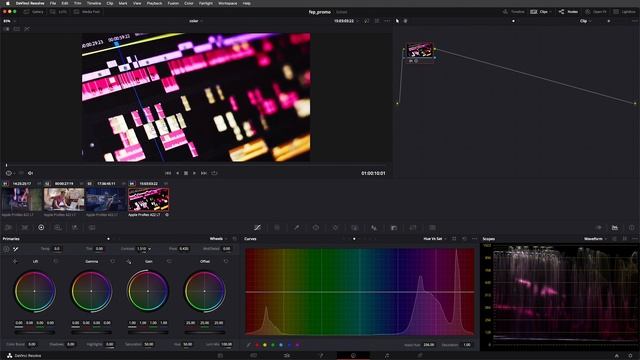Select clip 02 thumbnail
Viewport: 640px width, 360px height.
(x=64, y=199)
